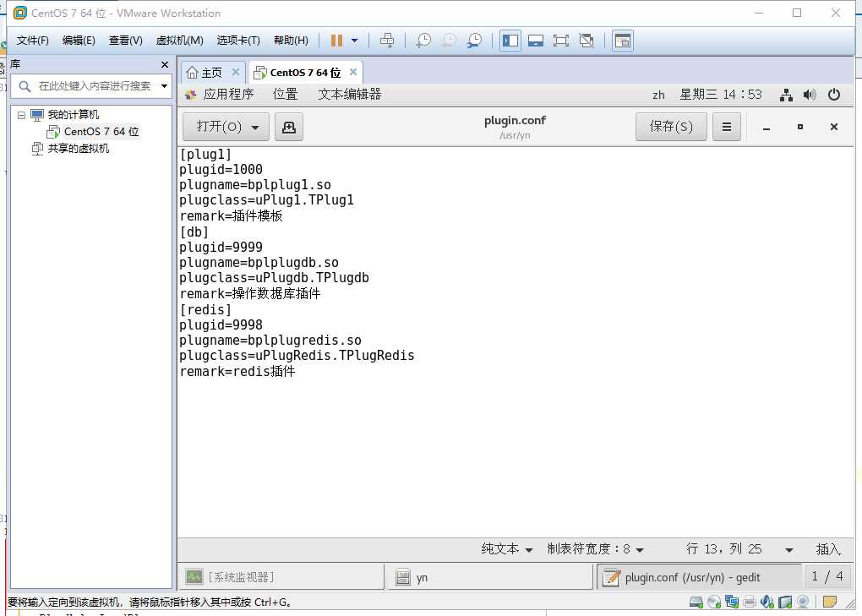Viewport: 862px width, 616px height.
Task: Click plugin.conf gedit taskbar entry
Action: [699, 577]
